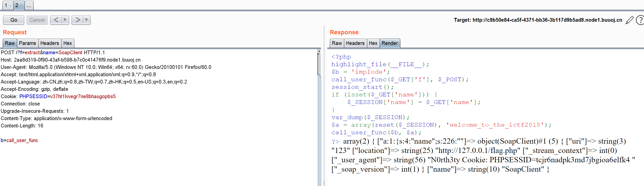Click the $_SESSION['name'] assignment line
This screenshot has width=644, height=186.
[x=414, y=102]
